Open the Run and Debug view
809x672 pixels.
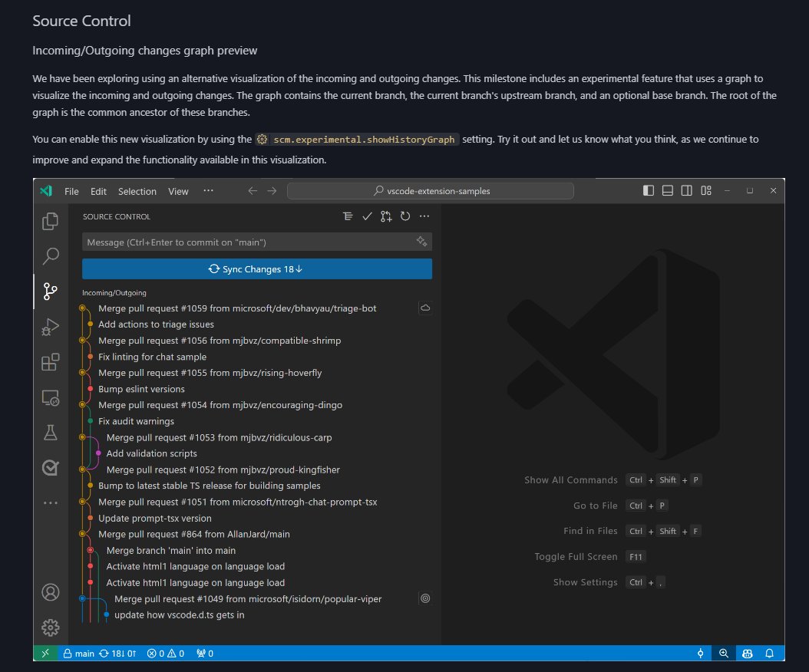pyautogui.click(x=50, y=327)
